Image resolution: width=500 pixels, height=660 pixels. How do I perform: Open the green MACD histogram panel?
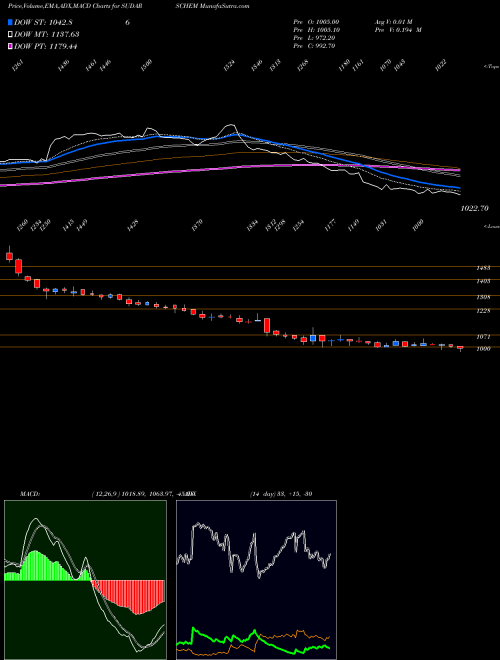pos(85,580)
